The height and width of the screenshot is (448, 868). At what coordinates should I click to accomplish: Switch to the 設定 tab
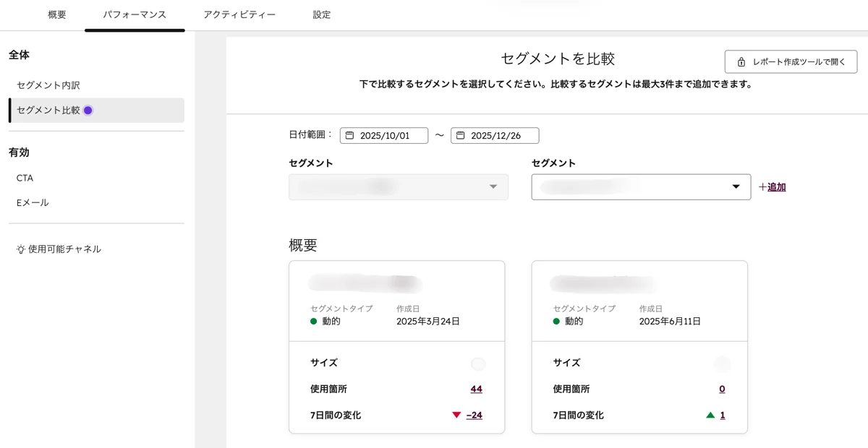[x=321, y=14]
